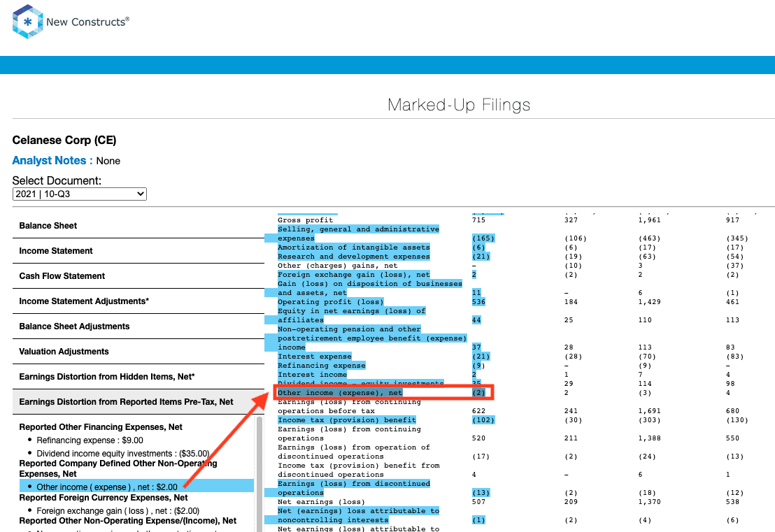
Task: Click Reported Company Defined Other Non-Operating Expenses heading
Action: point(118,468)
